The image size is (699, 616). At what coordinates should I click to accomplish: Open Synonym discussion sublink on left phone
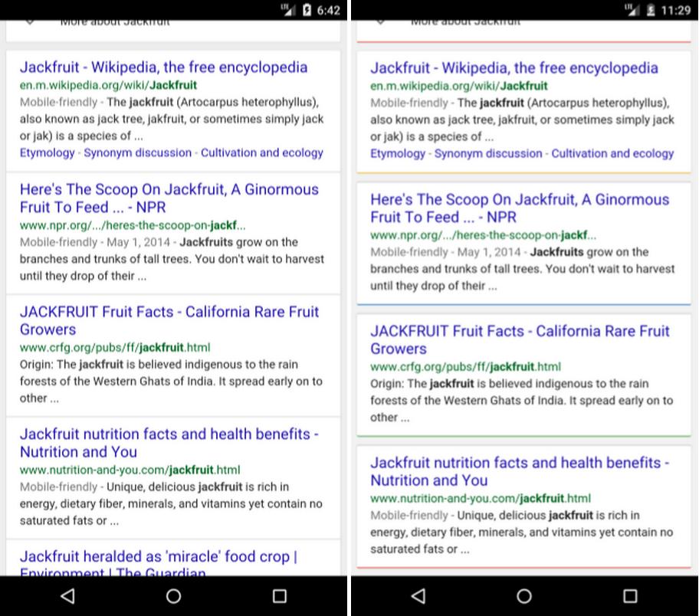[x=138, y=153]
